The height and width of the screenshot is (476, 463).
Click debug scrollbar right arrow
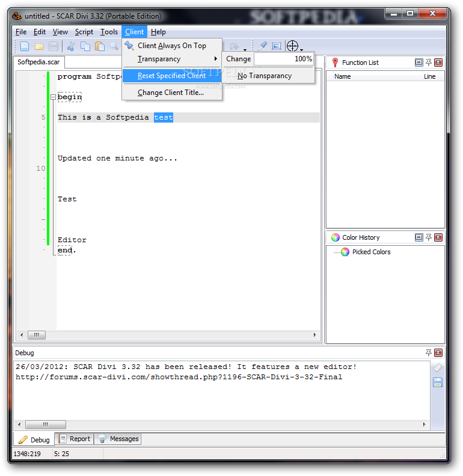tap(425, 424)
